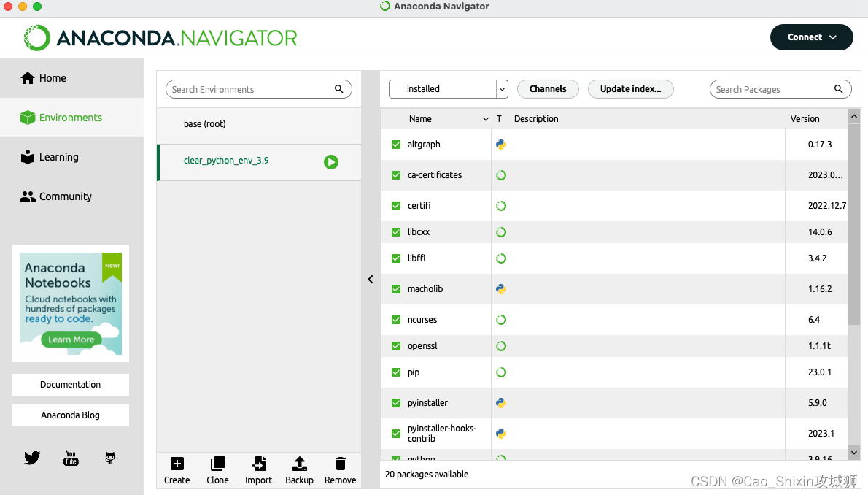The width and height of the screenshot is (868, 495).
Task: Click the conda type icon for libffi
Action: (501, 258)
